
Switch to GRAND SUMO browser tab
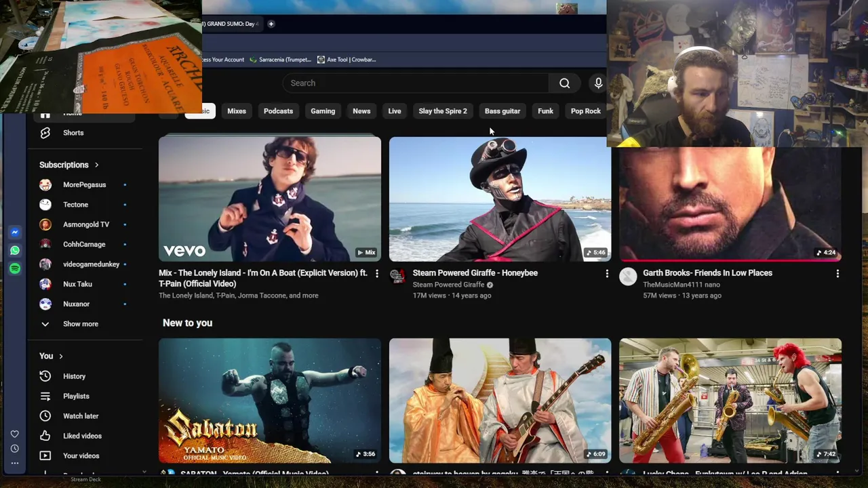pyautogui.click(x=231, y=24)
